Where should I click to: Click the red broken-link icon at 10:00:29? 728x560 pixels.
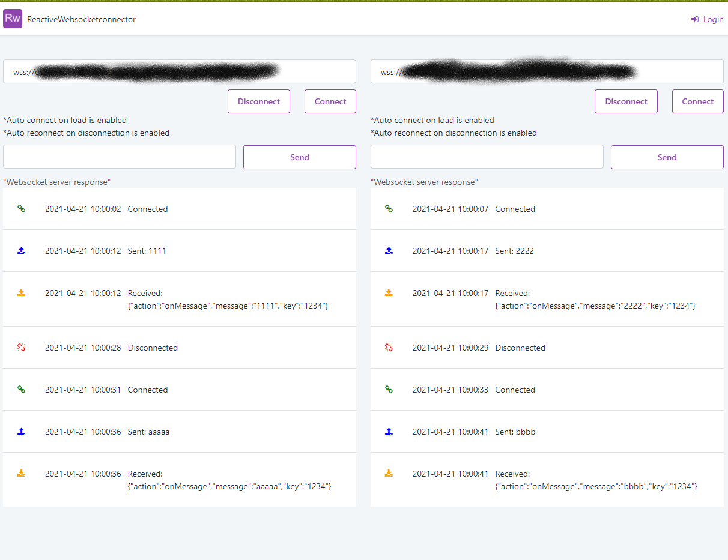(389, 348)
